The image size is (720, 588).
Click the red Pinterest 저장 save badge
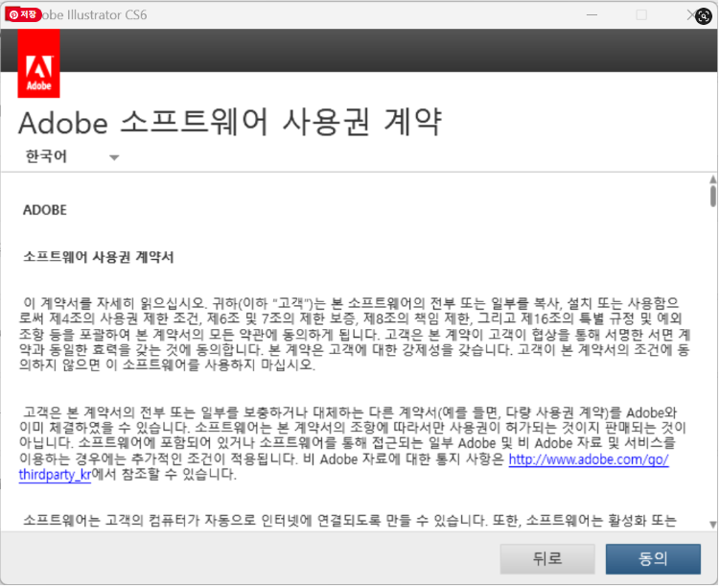(23, 15)
